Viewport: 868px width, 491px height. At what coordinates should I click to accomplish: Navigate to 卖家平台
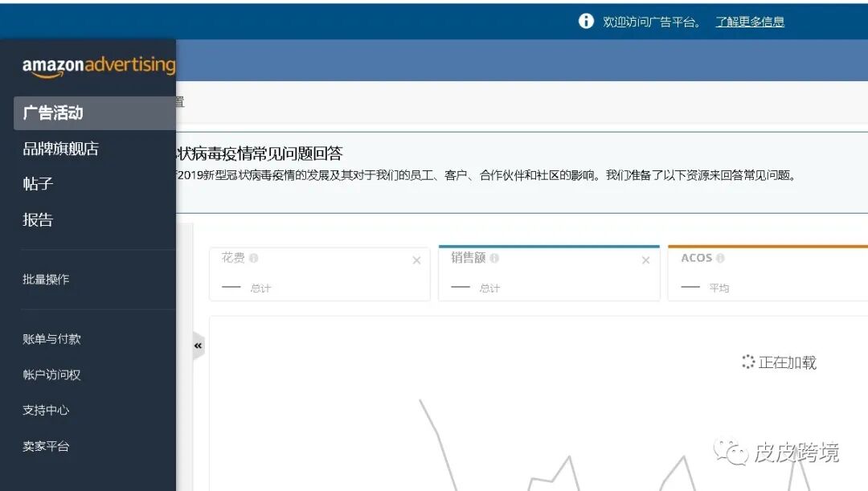(44, 446)
